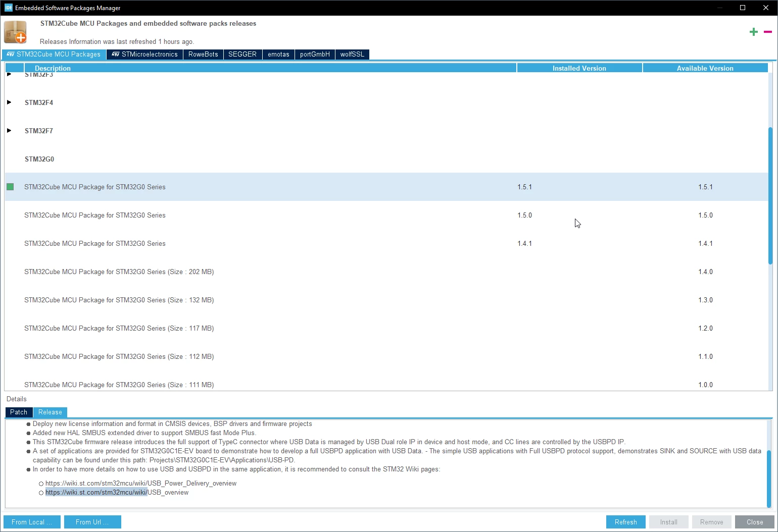Click the available version 1.4.0 cell
Image resolution: width=778 pixels, height=532 pixels.
[705, 272]
